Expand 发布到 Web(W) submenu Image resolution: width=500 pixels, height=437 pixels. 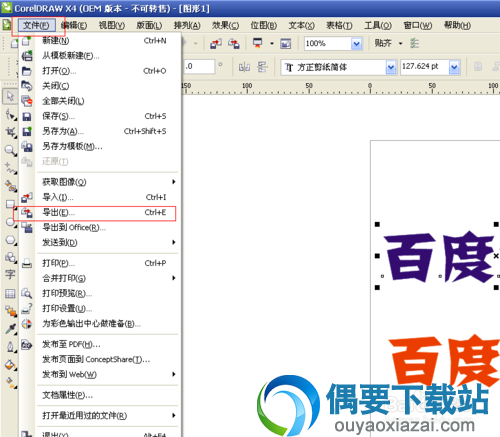(100, 375)
